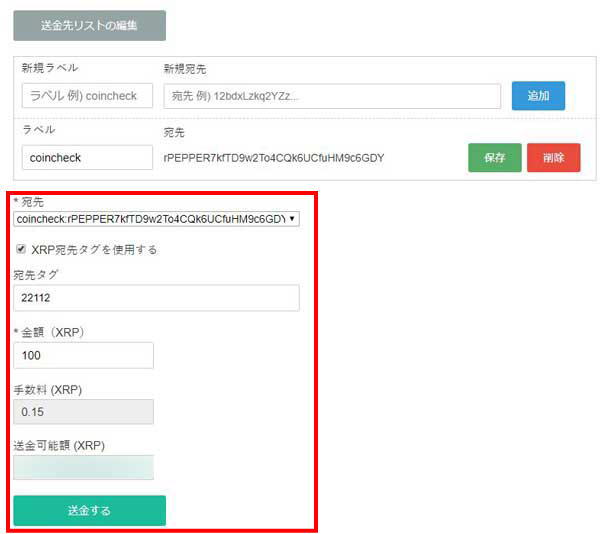The width and height of the screenshot is (600, 534).
Task: Select the 金額 (XRP) amount field
Action: (83, 355)
